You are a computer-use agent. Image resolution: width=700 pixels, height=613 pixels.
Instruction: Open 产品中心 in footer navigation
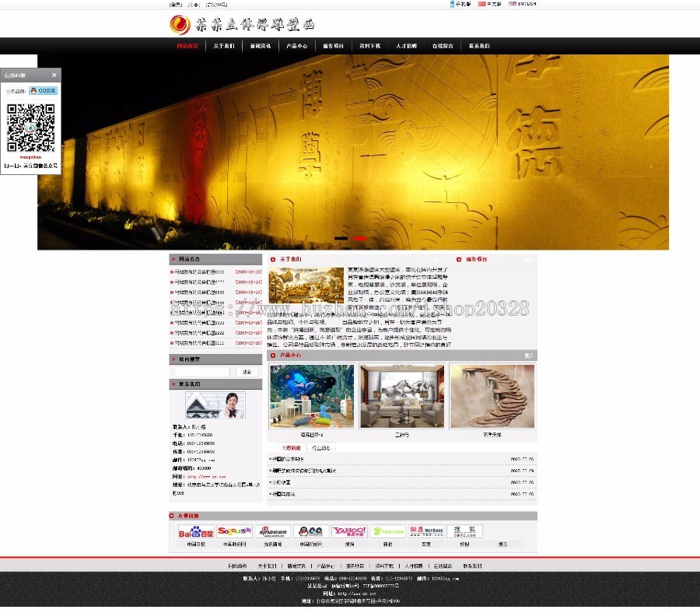point(325,566)
